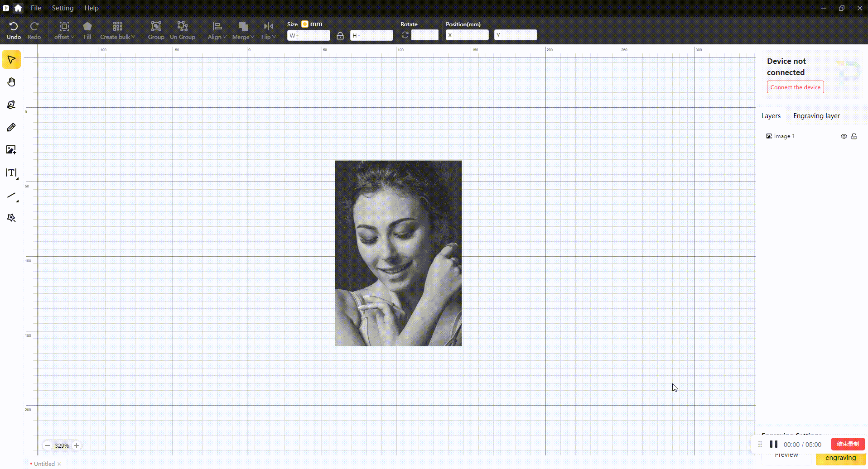Open the File menu
868x469 pixels.
36,8
